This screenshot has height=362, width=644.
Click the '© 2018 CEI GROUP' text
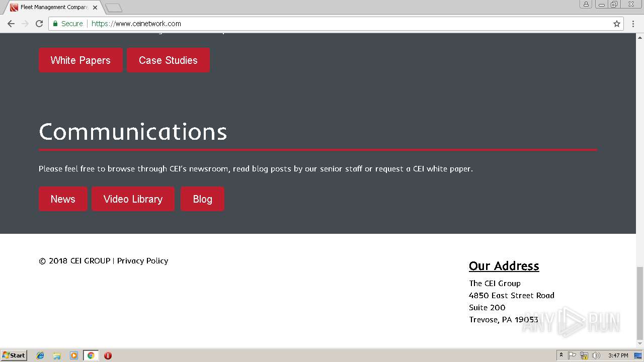(x=74, y=261)
